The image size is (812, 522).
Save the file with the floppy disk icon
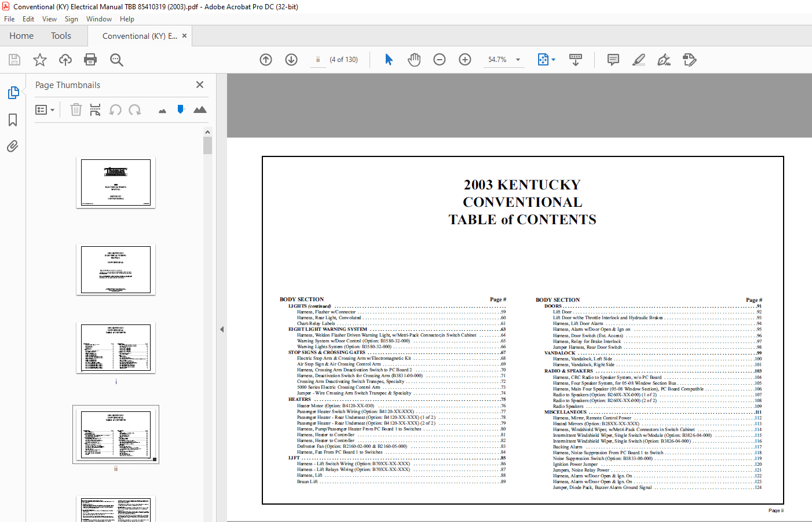tap(14, 60)
